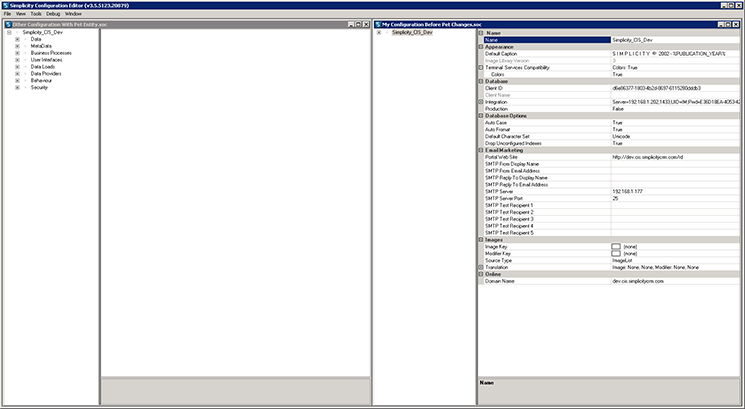
Task: Open the File menu
Action: (7, 14)
